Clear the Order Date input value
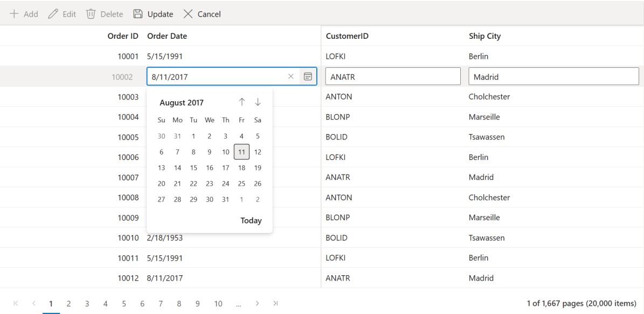The width and height of the screenshot is (644, 314). coord(291,76)
